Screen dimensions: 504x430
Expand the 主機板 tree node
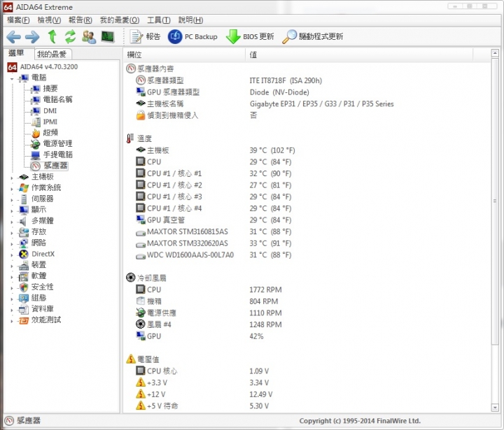[x=12, y=178]
